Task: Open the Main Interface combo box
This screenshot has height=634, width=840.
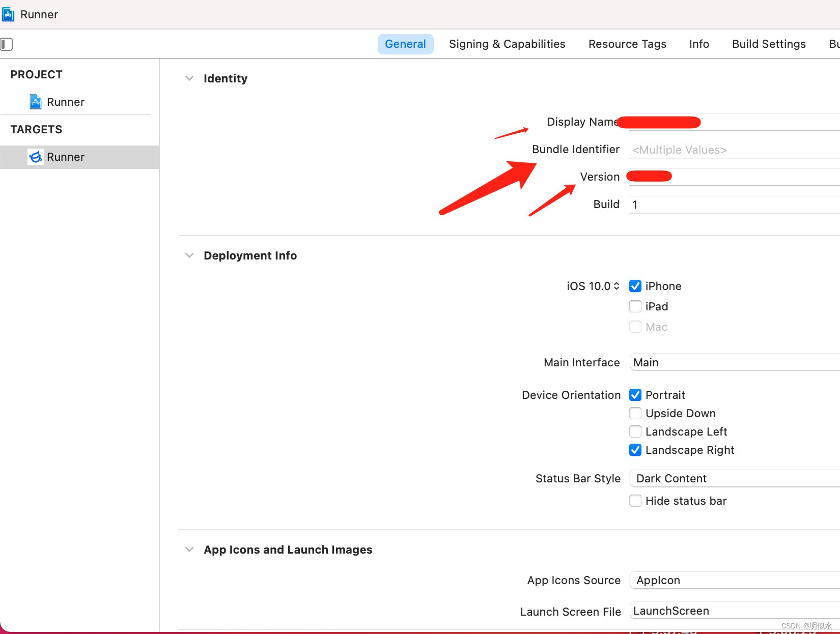Action: click(x=735, y=362)
